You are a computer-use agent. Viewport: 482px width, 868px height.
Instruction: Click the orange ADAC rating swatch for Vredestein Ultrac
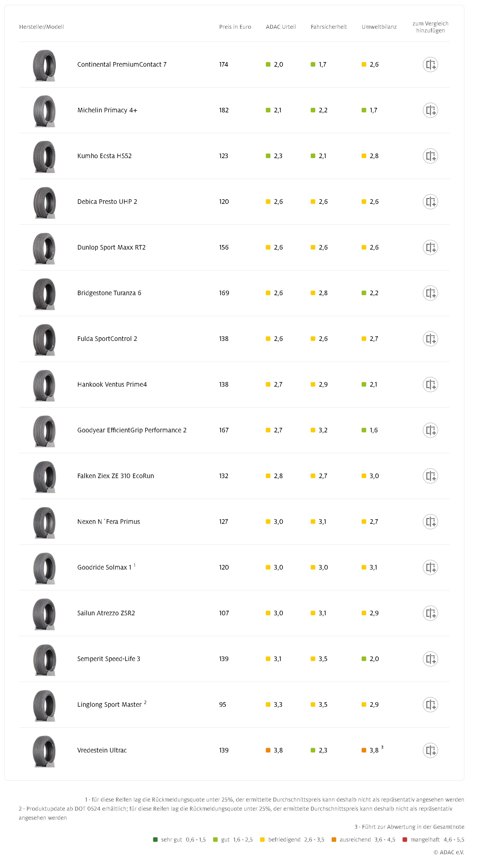pyautogui.click(x=268, y=750)
